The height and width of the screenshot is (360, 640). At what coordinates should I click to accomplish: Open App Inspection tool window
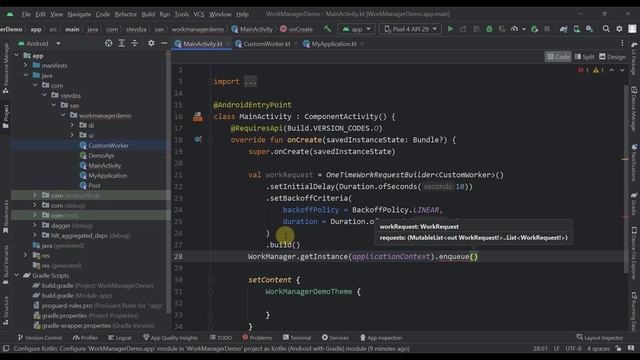[381, 338]
